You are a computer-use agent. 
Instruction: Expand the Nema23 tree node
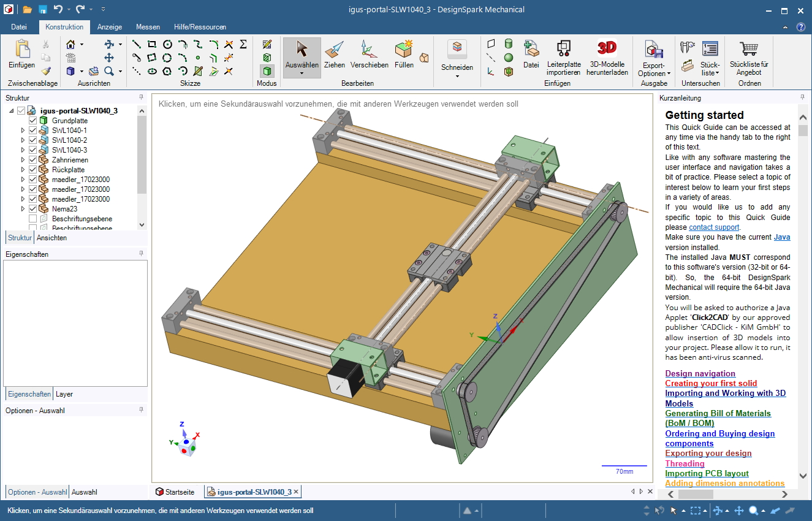pyautogui.click(x=23, y=209)
